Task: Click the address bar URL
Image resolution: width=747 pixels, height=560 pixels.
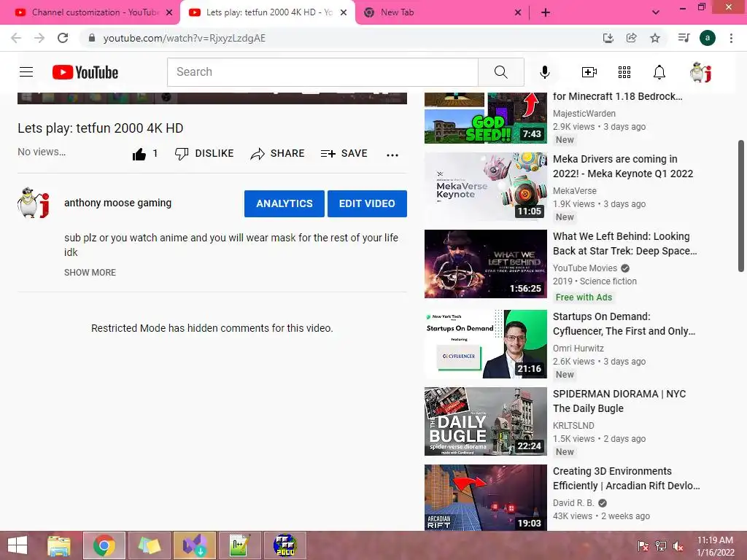Action: point(185,38)
